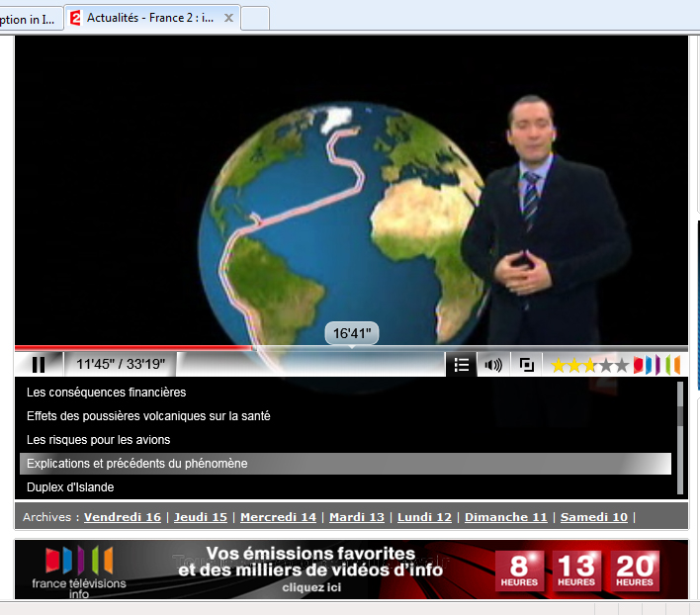
Task: Open the 13 heures news edition
Action: tap(575, 571)
